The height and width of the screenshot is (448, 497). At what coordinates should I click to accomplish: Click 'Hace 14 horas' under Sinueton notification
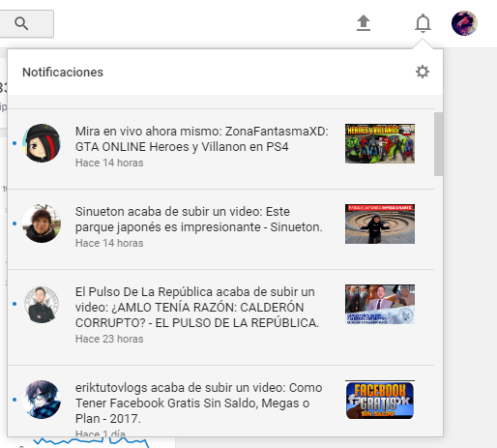pyautogui.click(x=109, y=243)
